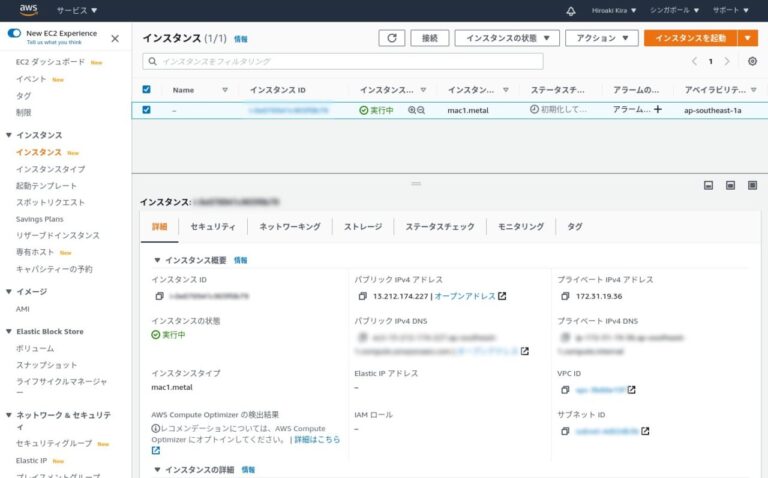Copy instance ID in summary section

pyautogui.click(x=159, y=296)
